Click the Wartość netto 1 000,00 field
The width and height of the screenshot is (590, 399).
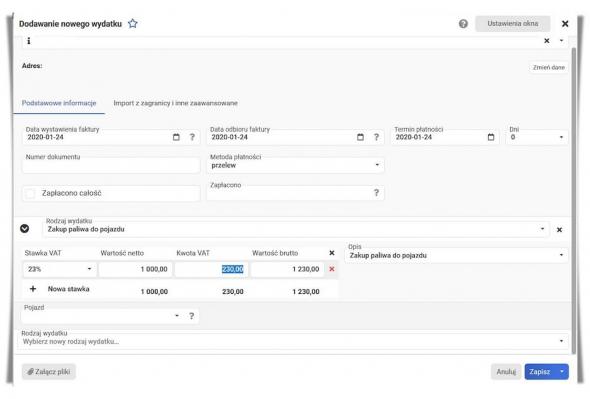[135, 269]
